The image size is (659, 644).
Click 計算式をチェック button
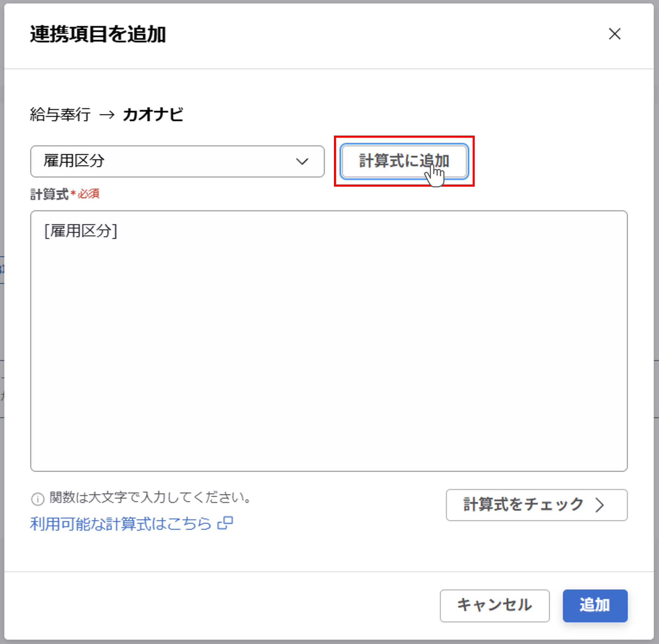pyautogui.click(x=536, y=505)
